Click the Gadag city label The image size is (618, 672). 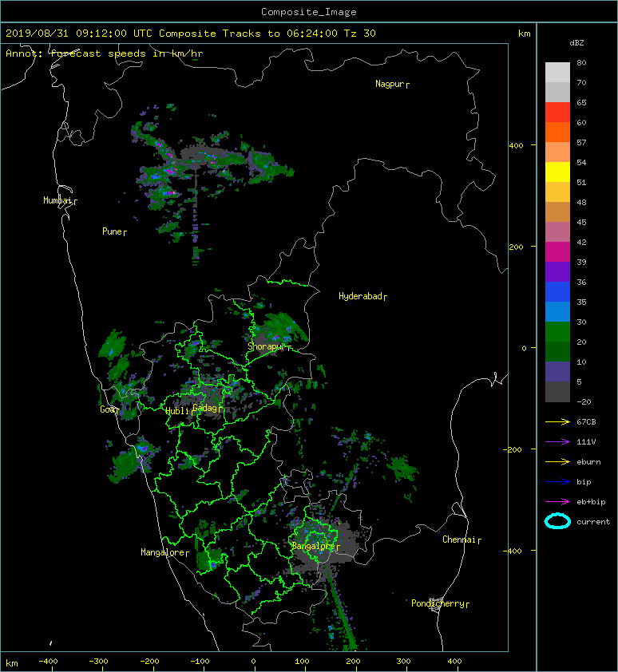207,408
